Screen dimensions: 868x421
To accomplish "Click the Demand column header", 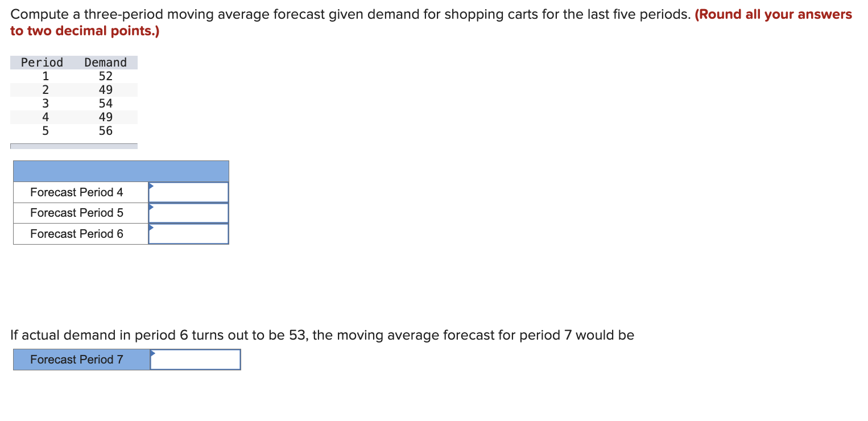I will click(x=105, y=62).
